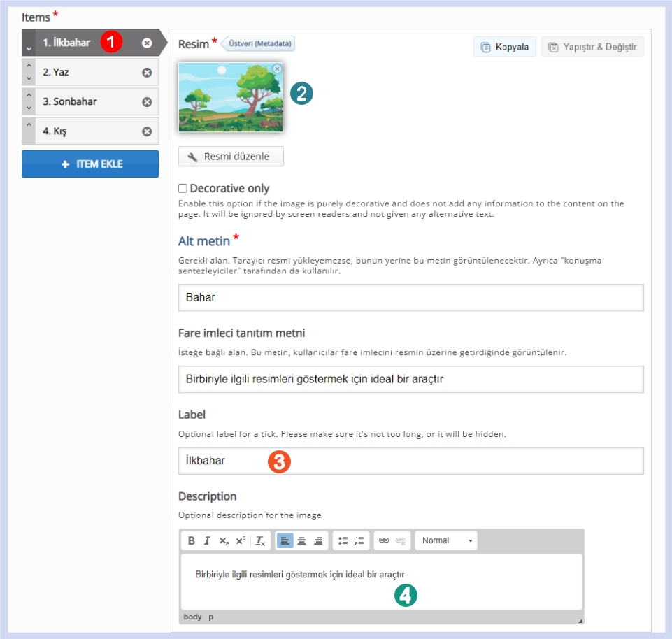Click the superscript icon
Screen dimensions: 672x639
pos(241,540)
